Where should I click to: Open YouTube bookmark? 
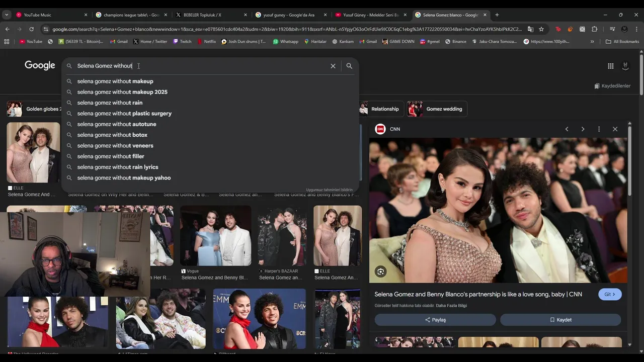click(x=31, y=41)
